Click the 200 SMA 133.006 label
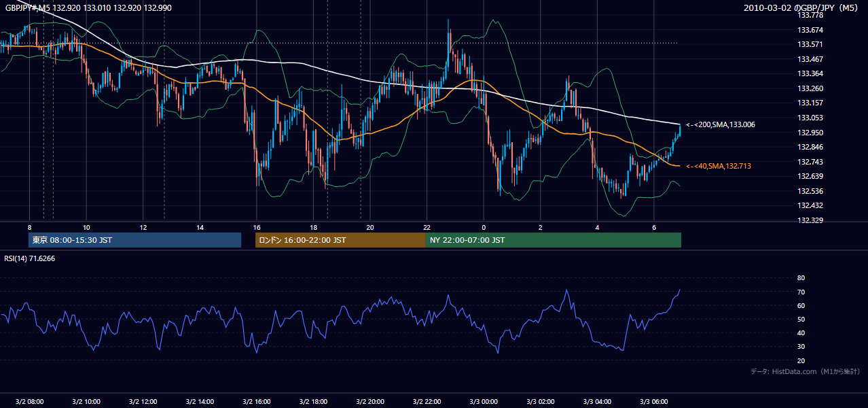868x408 pixels. [x=721, y=124]
